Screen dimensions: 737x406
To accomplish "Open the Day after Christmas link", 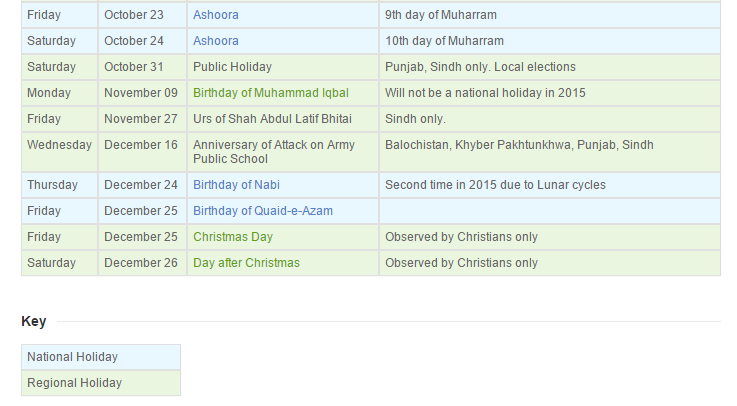I will coord(246,263).
